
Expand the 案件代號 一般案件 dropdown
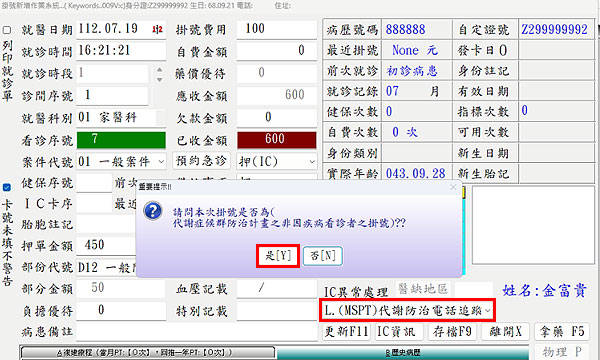point(161,162)
